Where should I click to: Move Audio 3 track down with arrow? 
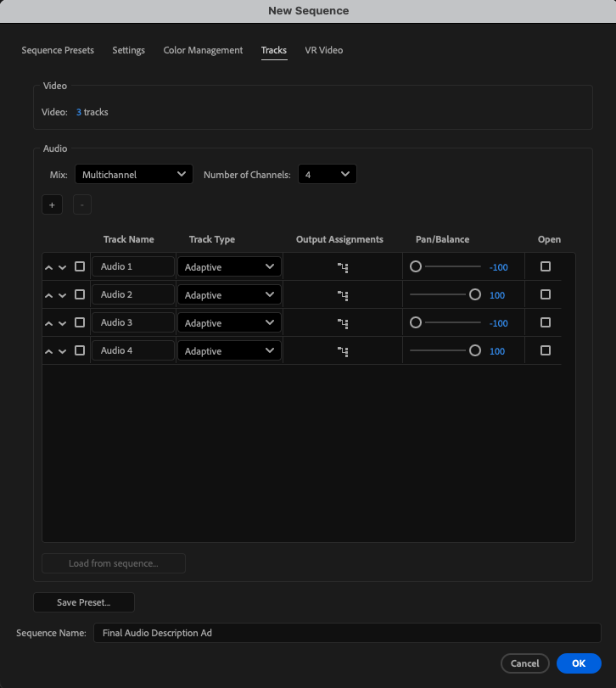(x=62, y=323)
